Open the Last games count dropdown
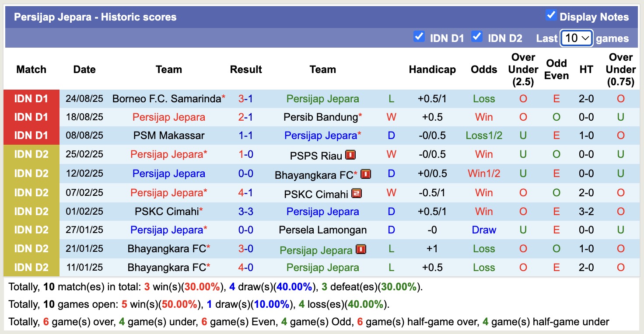 577,38
